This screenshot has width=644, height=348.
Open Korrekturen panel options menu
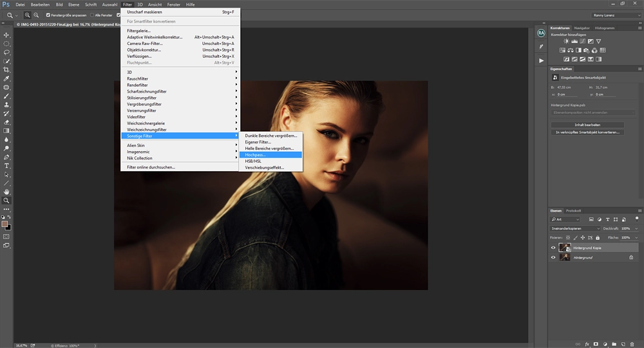(639, 28)
